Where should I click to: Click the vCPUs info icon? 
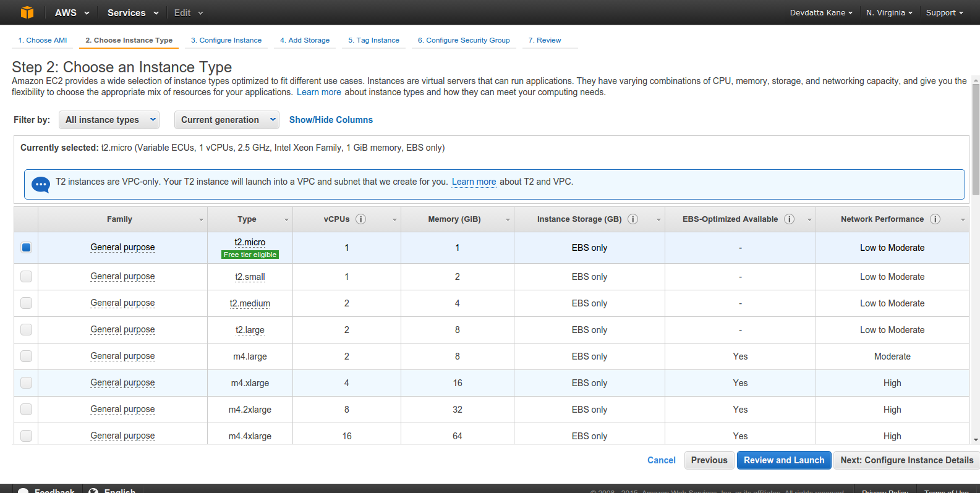pyautogui.click(x=361, y=219)
